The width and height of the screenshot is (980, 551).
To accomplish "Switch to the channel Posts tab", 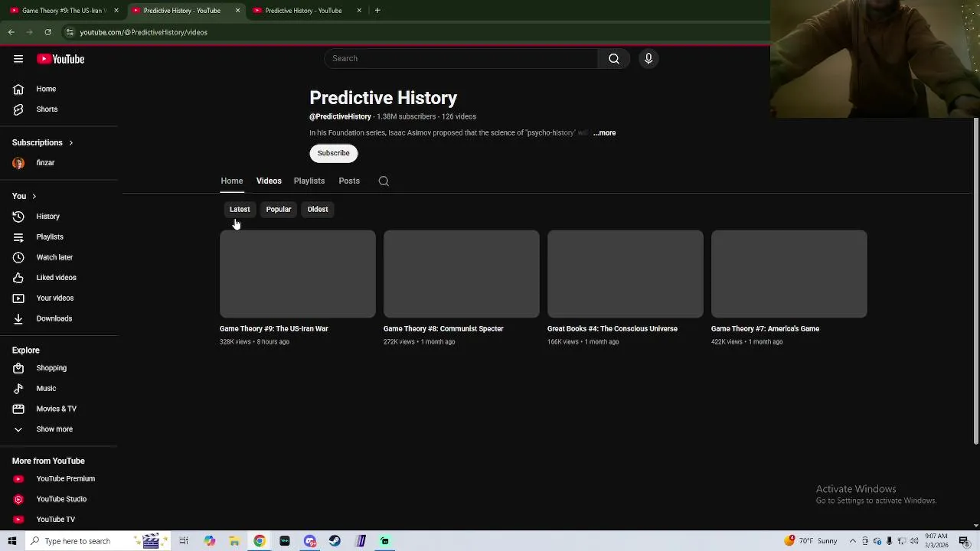I will tap(349, 181).
